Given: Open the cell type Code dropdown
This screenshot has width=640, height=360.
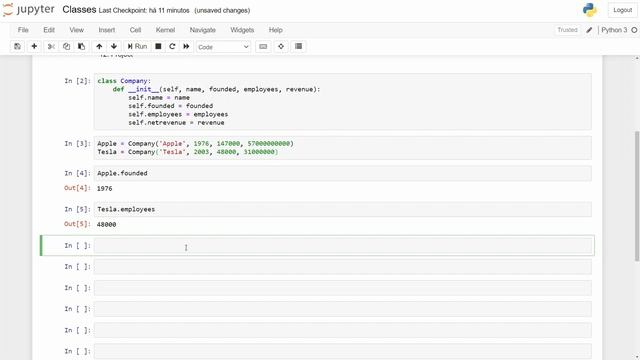Looking at the screenshot, I should (x=223, y=47).
